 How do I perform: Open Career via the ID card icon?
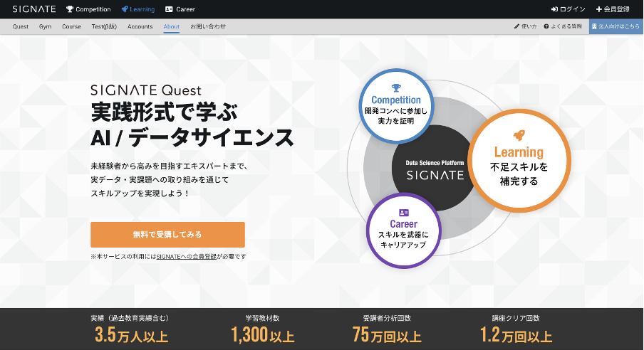click(x=169, y=9)
